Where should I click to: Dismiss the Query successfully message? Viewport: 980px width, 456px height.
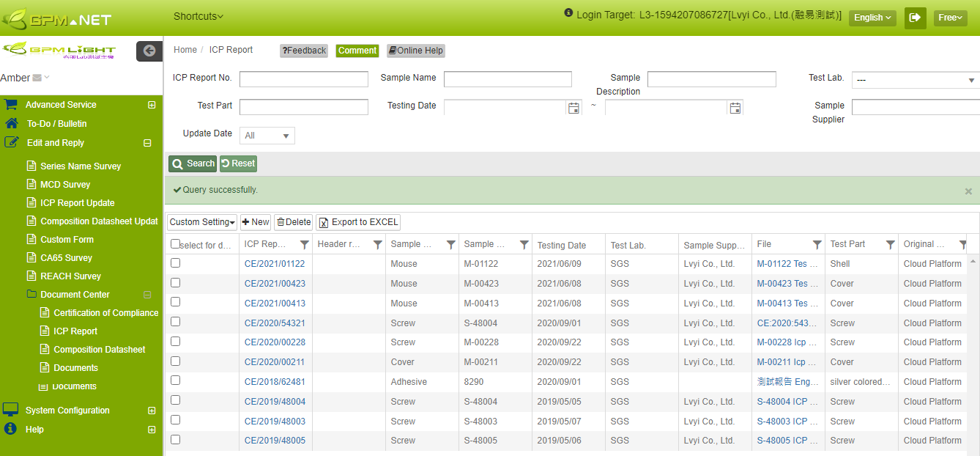point(968,191)
